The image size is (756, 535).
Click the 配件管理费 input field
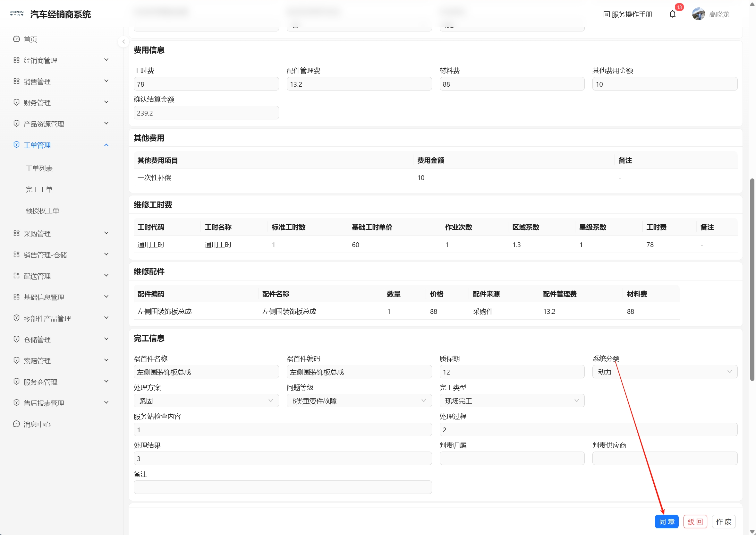359,84
